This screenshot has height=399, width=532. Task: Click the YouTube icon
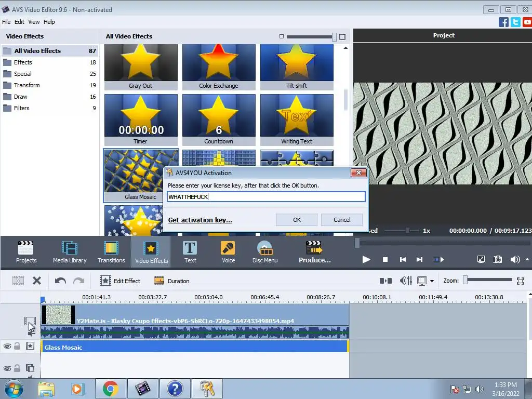coord(527,22)
